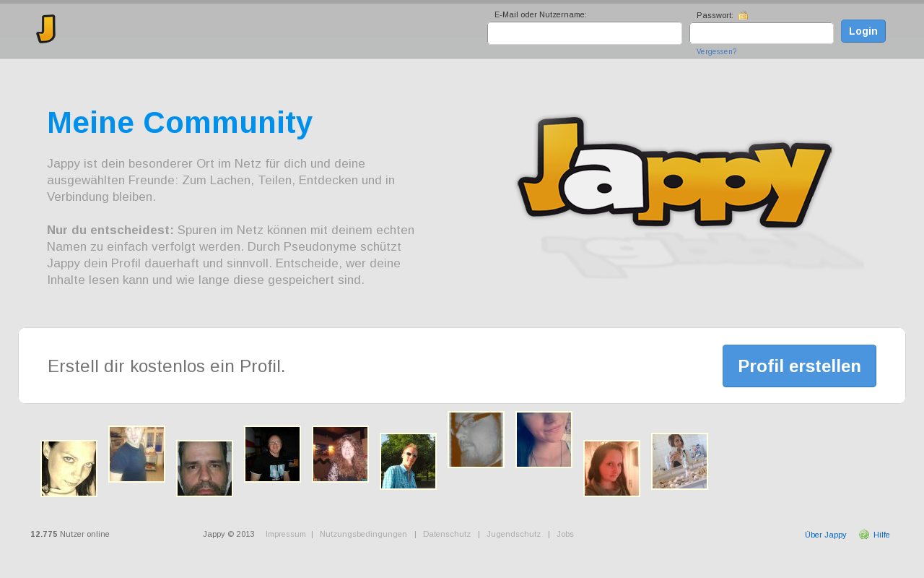Open the Jugendschutz link
This screenshot has height=578, width=924.
tap(514, 535)
